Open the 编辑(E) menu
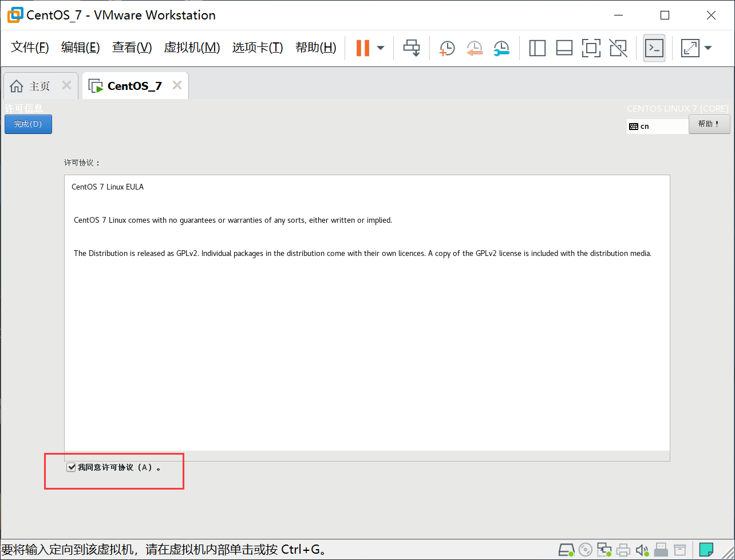The image size is (735, 560). [x=80, y=48]
